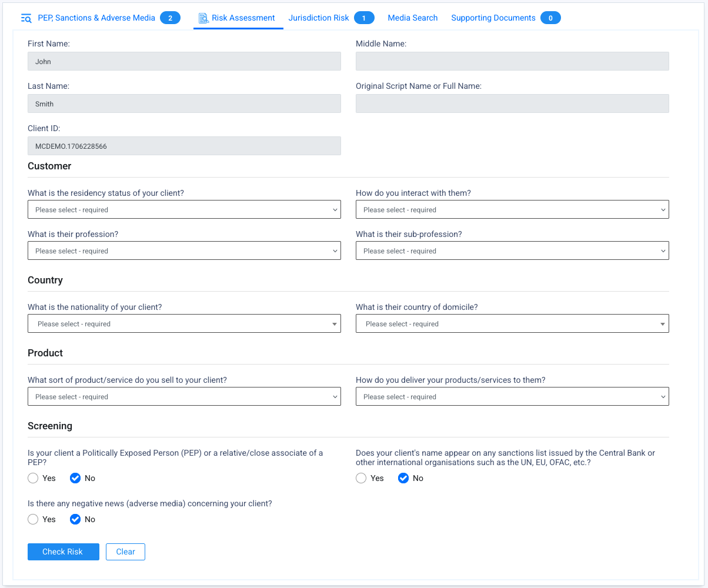Click the 'Middle Name:' label

point(381,44)
